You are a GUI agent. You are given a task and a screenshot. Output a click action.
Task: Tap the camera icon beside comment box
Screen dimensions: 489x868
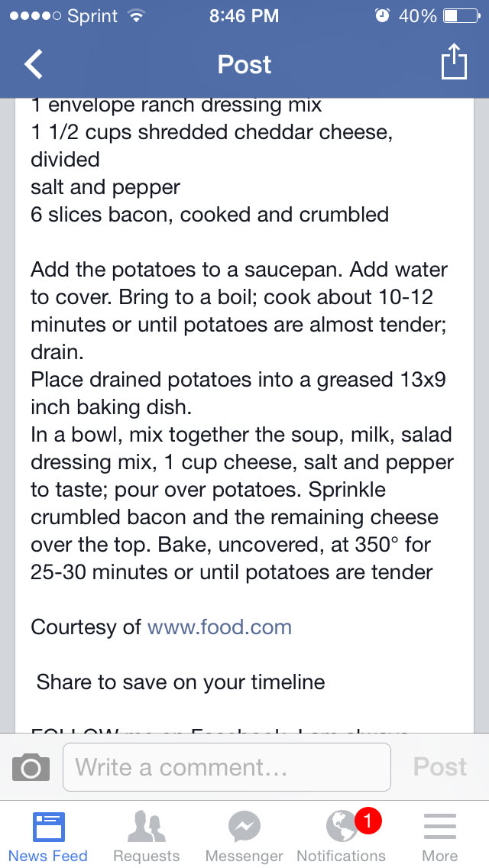31,767
